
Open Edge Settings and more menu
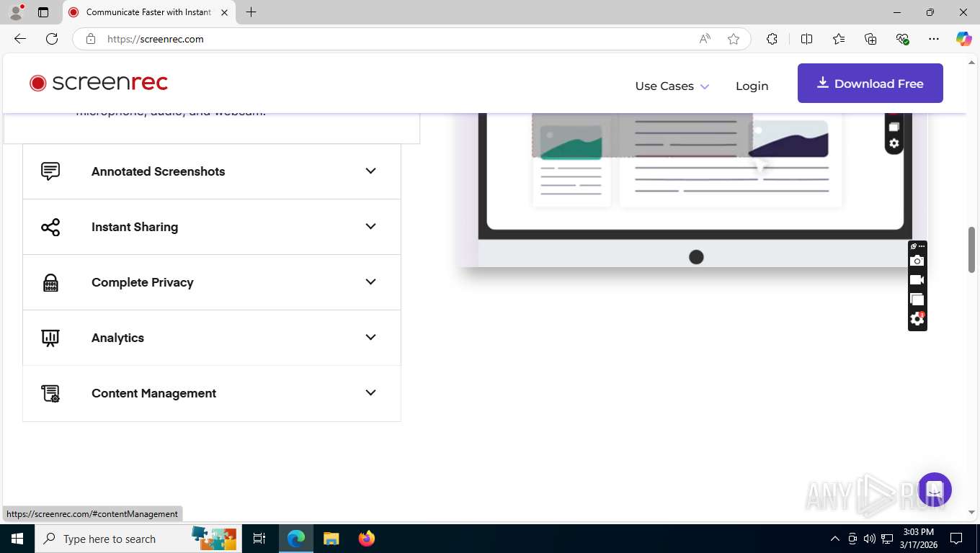(x=934, y=39)
